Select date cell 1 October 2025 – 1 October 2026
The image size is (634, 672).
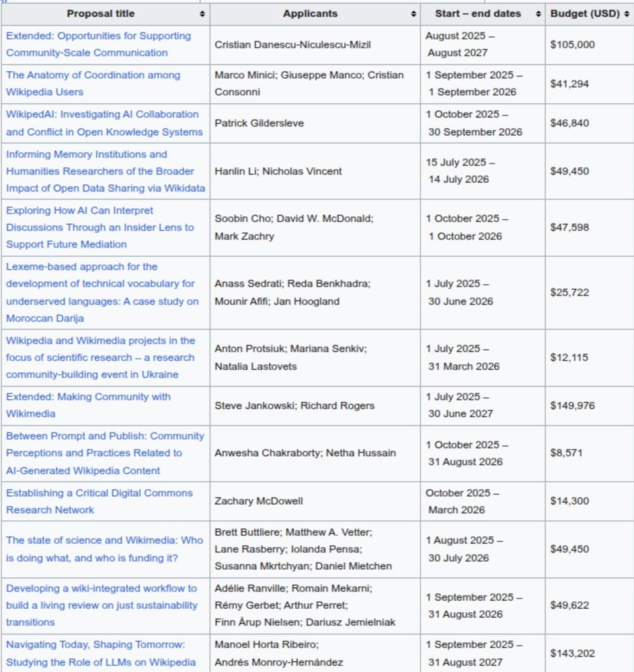pyautogui.click(x=483, y=228)
